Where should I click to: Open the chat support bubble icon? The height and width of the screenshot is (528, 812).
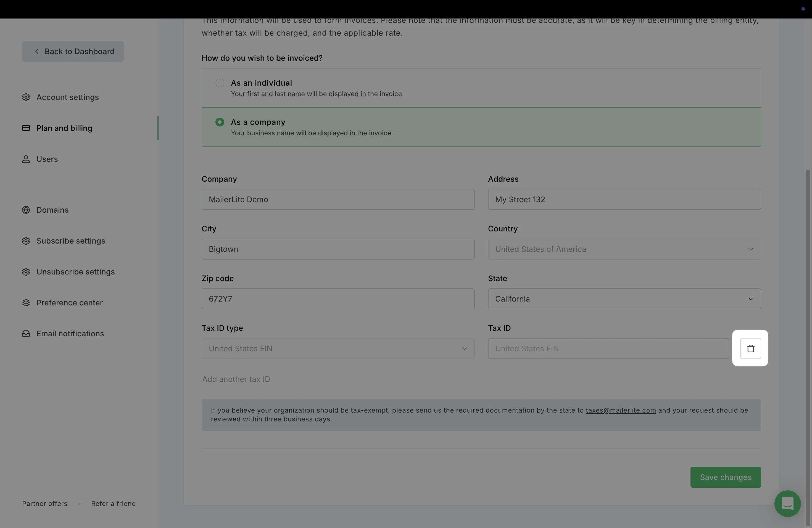click(x=787, y=503)
